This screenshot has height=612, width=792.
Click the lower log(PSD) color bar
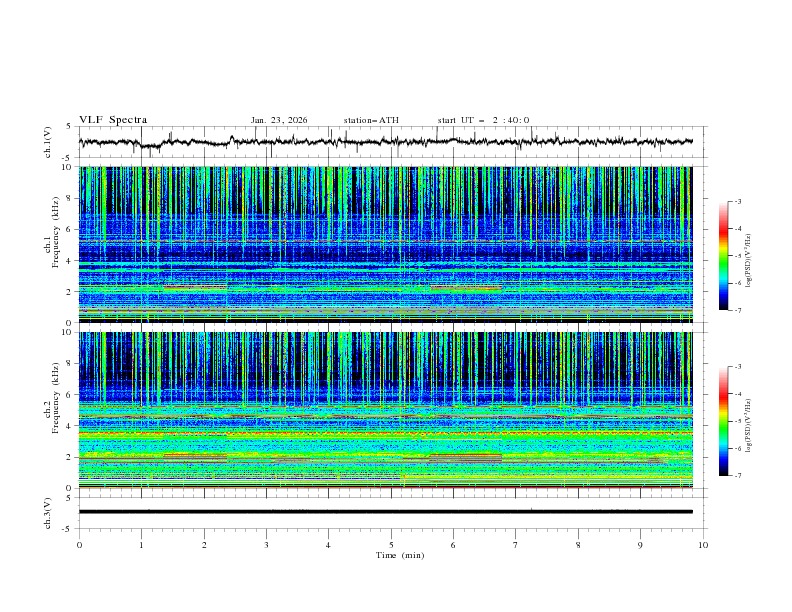point(724,421)
